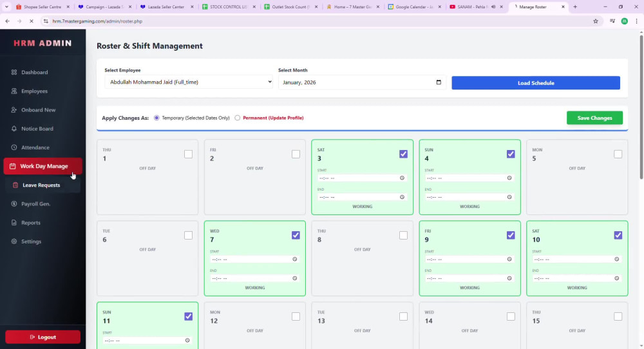Click the Logout button

click(43, 337)
